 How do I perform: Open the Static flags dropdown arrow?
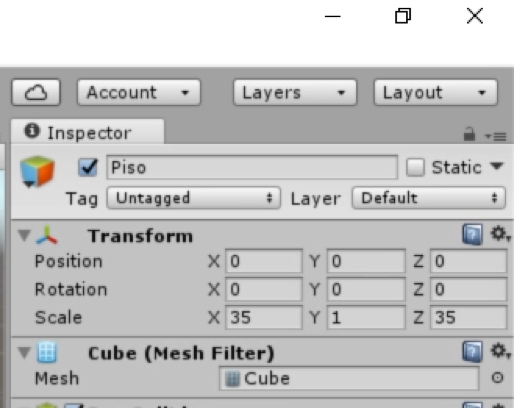click(497, 166)
